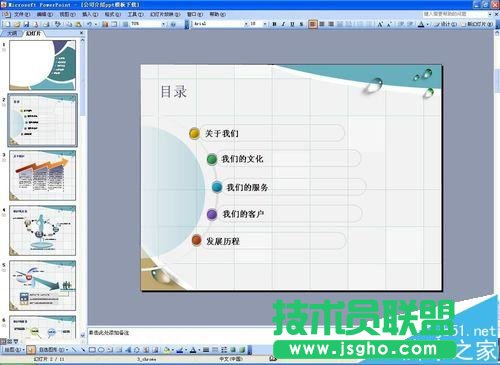The image size is (500, 365).
Task: Select slide 1 thumbnail
Action: [x=42, y=65]
